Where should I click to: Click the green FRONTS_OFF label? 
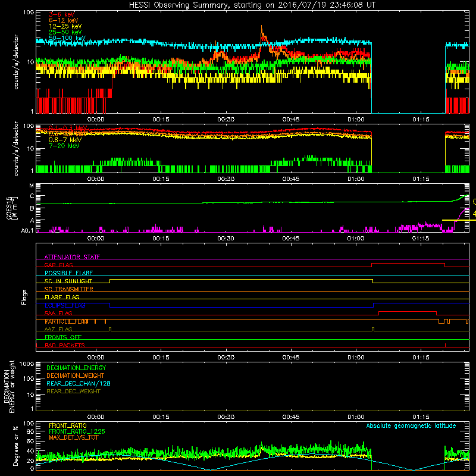(63, 337)
